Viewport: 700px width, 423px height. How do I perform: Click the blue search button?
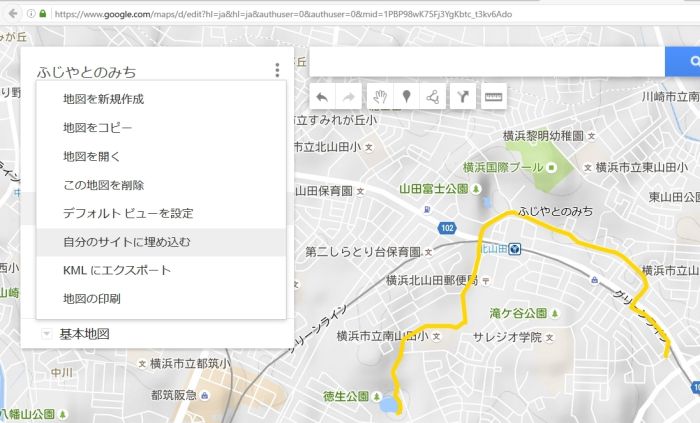[683, 61]
